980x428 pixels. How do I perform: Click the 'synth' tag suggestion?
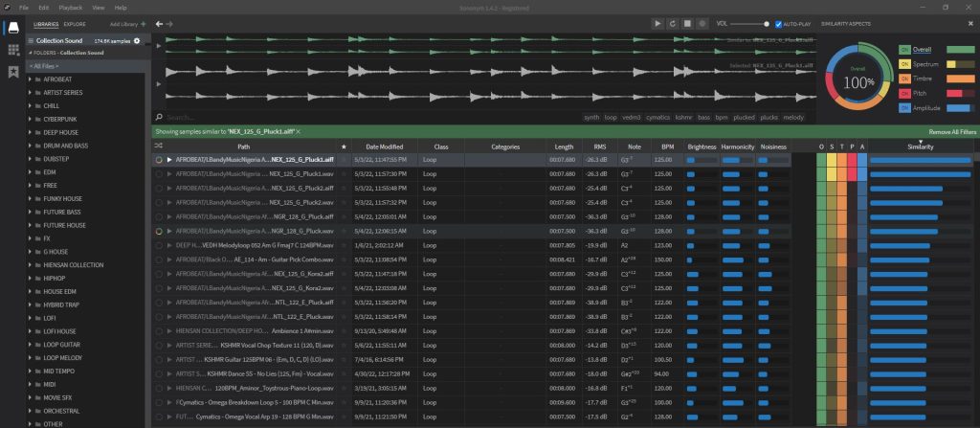coord(591,117)
